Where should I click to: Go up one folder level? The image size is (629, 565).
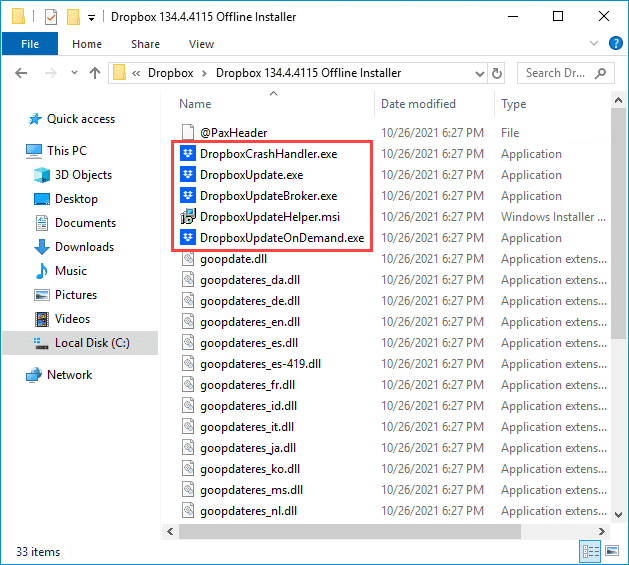click(x=95, y=73)
